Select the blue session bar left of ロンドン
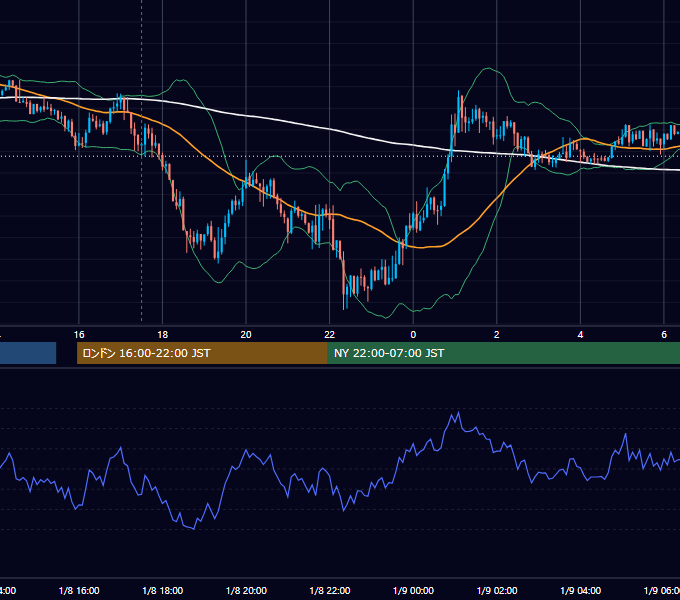The height and width of the screenshot is (600, 680). (x=28, y=353)
